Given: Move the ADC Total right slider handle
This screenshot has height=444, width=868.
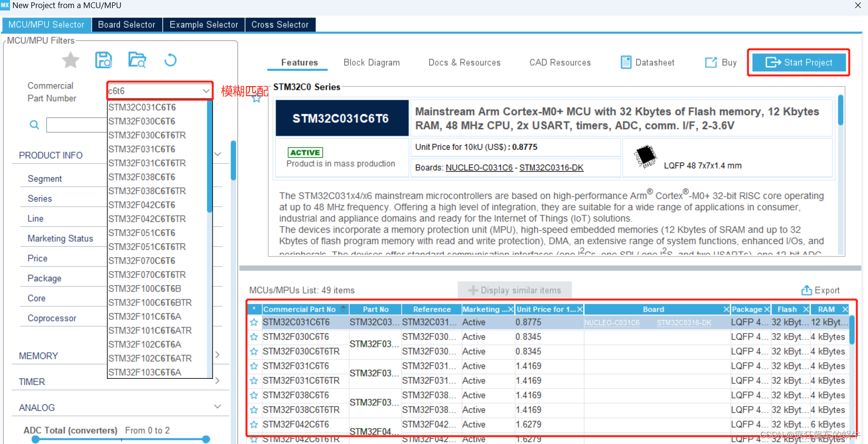Looking at the screenshot, I should pos(206,439).
